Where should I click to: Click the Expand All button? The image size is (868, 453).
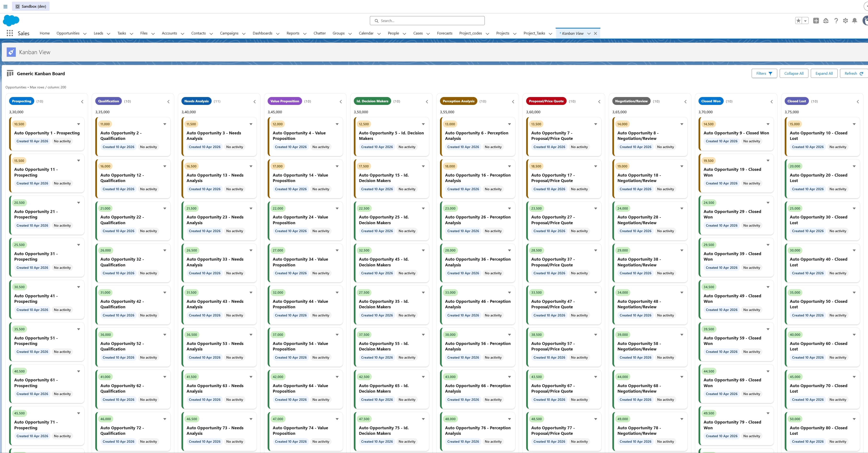824,74
